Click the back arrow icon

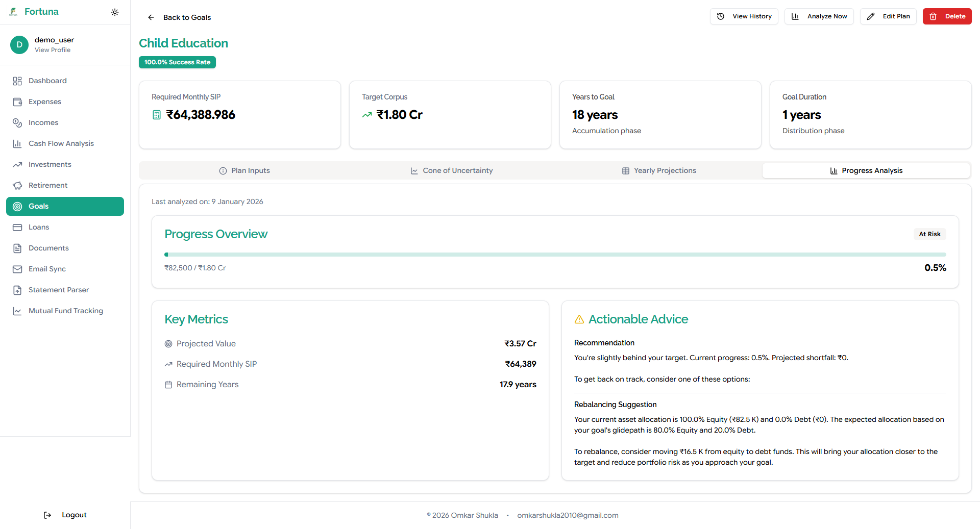coord(151,17)
